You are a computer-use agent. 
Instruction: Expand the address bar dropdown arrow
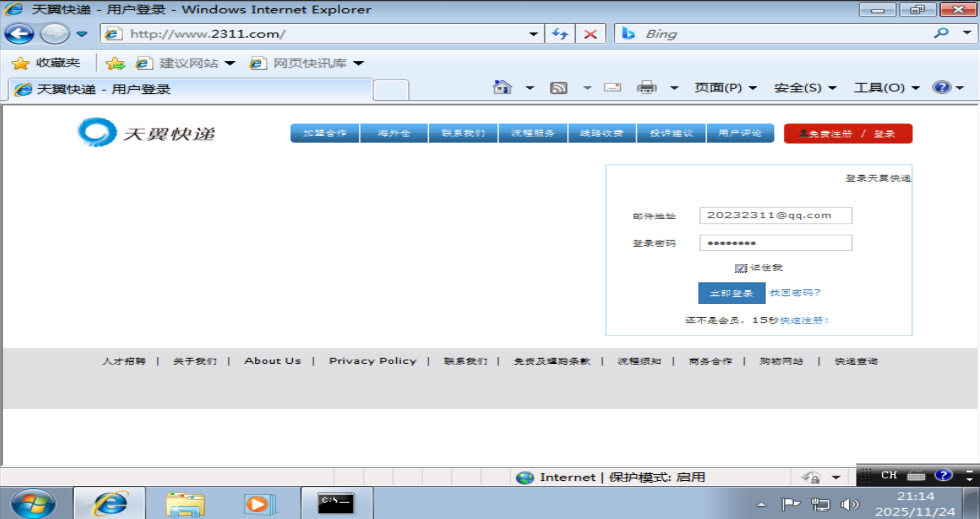click(x=533, y=34)
